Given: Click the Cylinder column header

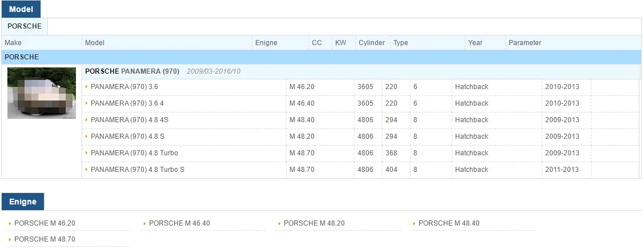Looking at the screenshot, I should pos(372,43).
